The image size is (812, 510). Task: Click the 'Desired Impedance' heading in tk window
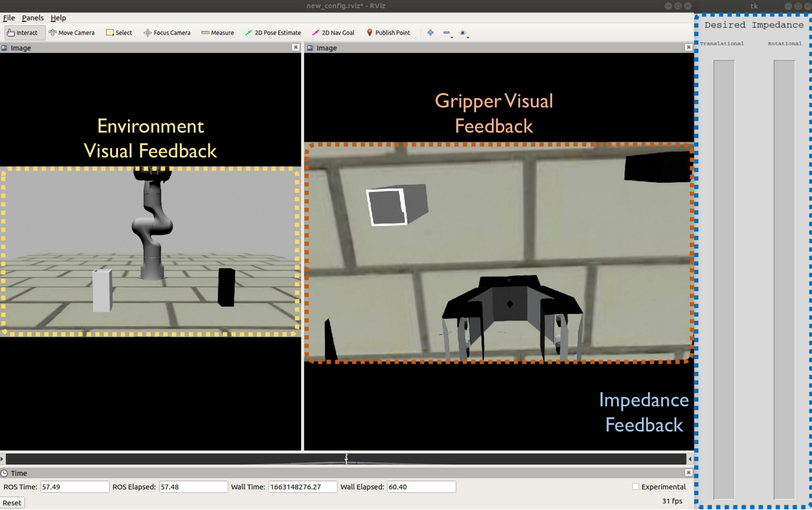pyautogui.click(x=754, y=25)
